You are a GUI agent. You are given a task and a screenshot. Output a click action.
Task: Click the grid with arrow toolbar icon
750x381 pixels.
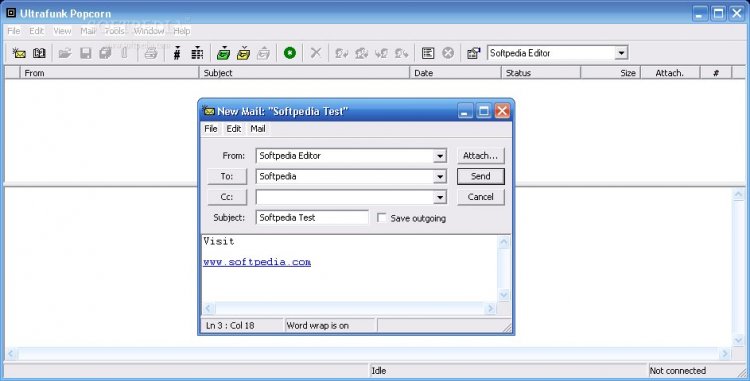[197, 53]
